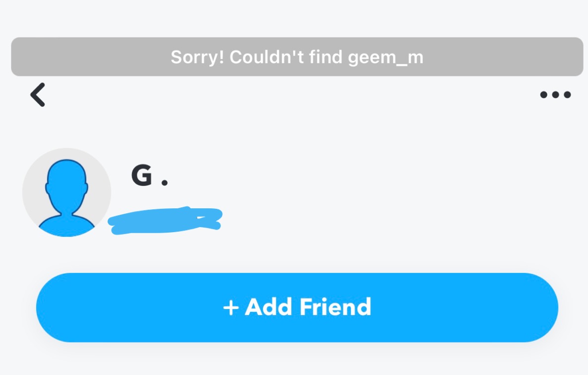
Task: Dismiss the "Sorry! Couldn't find geem_m" banner
Action: (297, 57)
